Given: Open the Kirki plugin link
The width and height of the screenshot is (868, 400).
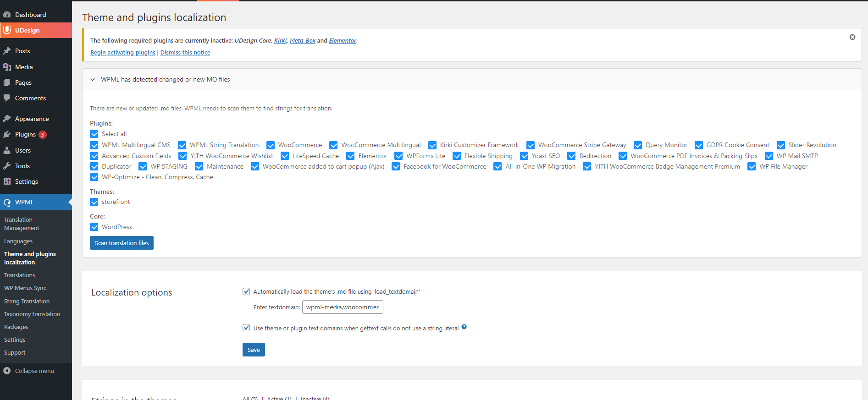Looking at the screenshot, I should [x=280, y=41].
